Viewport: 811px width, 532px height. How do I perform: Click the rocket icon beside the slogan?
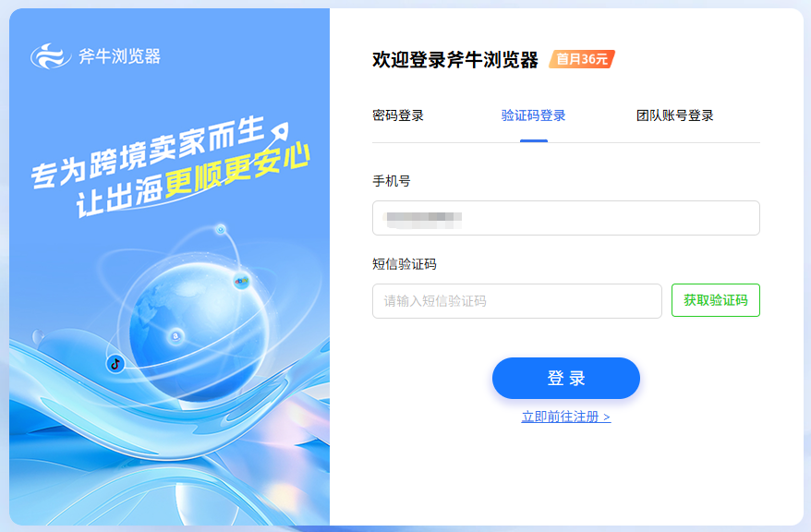(280, 131)
